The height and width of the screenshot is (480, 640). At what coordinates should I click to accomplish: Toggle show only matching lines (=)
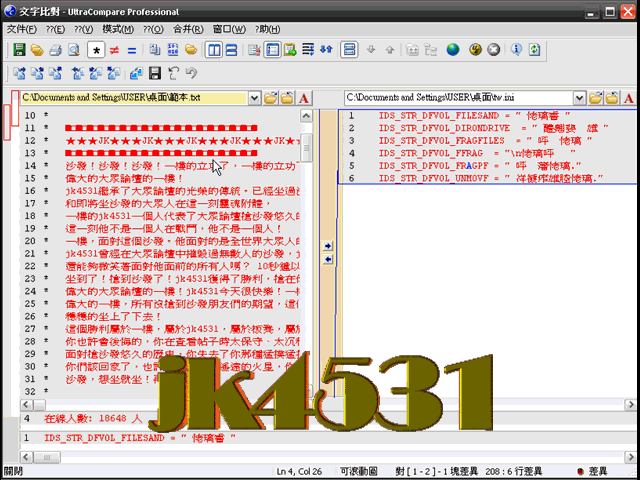131,49
